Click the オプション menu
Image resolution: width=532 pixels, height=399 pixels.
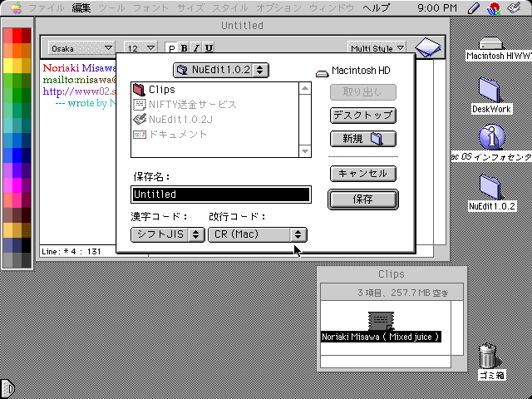pyautogui.click(x=278, y=7)
